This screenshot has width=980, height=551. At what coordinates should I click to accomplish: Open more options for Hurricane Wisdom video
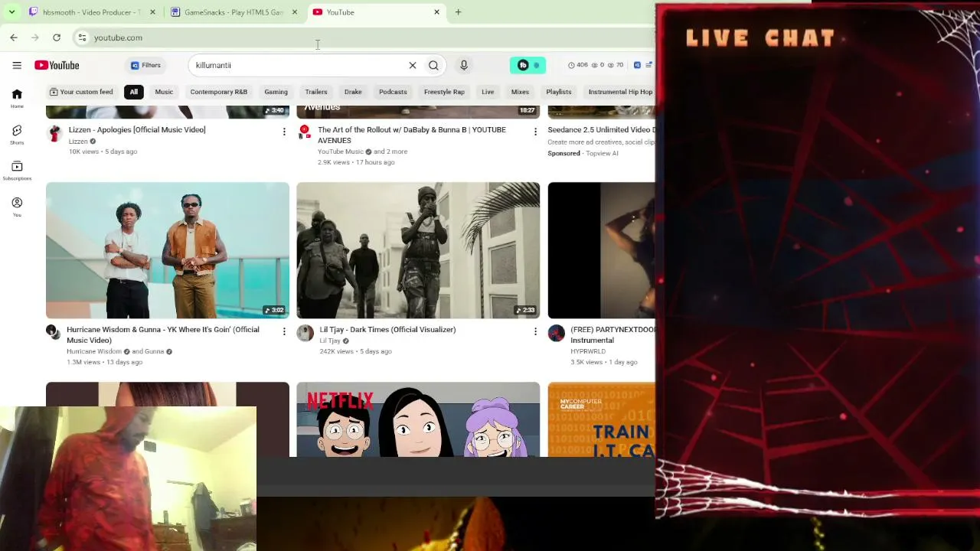click(x=284, y=331)
